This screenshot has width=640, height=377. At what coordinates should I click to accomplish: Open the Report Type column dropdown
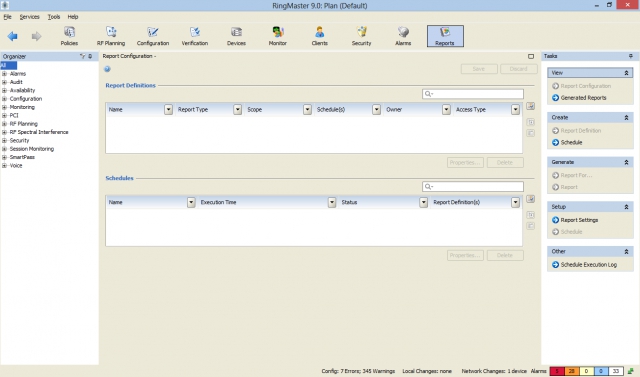pyautogui.click(x=238, y=109)
